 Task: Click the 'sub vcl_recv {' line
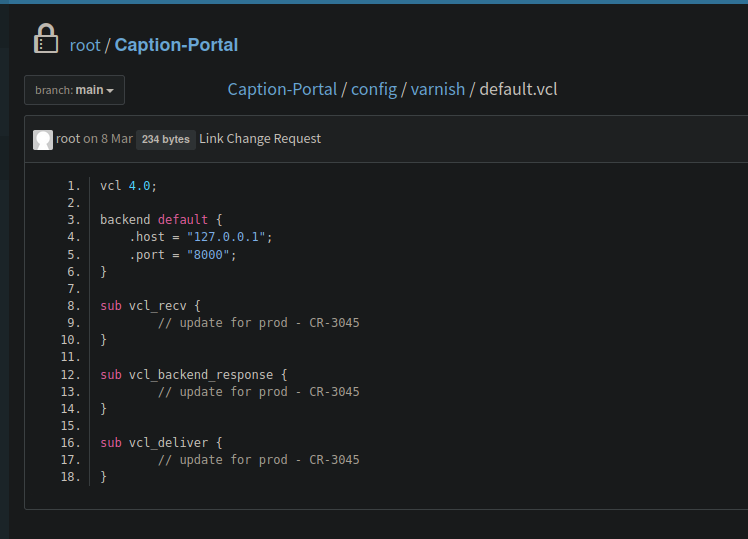(150, 306)
